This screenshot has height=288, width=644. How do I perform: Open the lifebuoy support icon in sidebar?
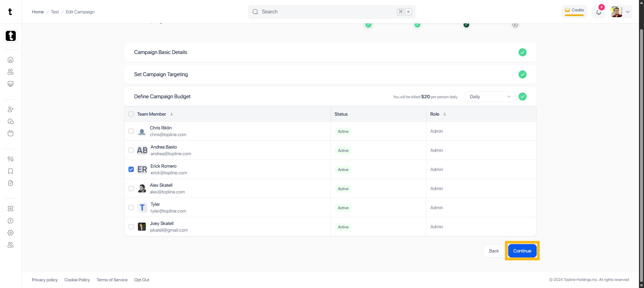pyautogui.click(x=11, y=209)
